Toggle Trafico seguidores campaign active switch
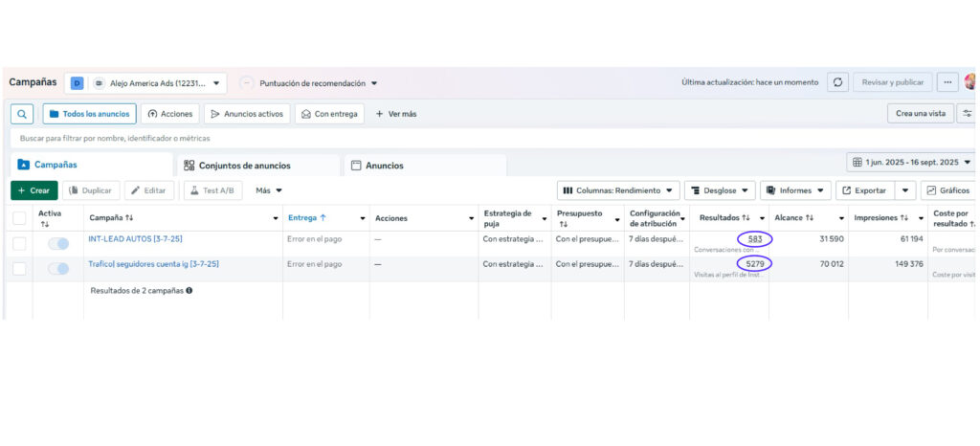 coord(58,269)
